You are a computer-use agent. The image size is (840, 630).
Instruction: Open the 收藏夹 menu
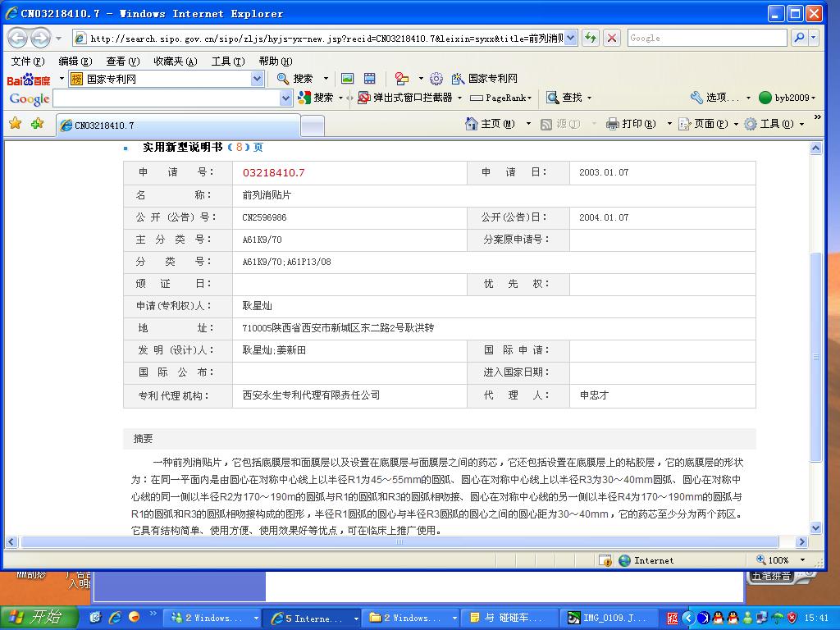(175, 62)
